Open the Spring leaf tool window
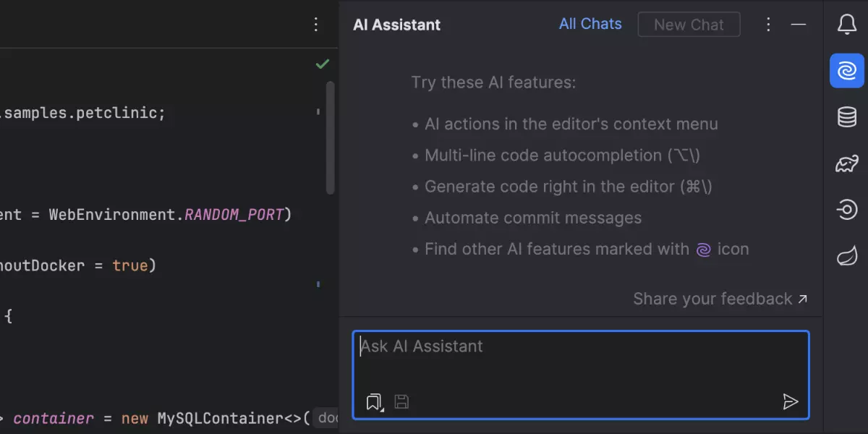 (847, 256)
